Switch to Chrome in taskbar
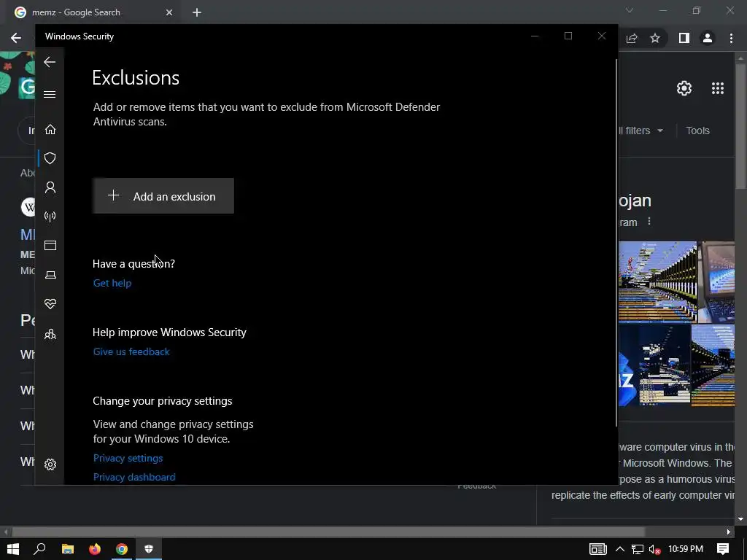 click(x=122, y=549)
